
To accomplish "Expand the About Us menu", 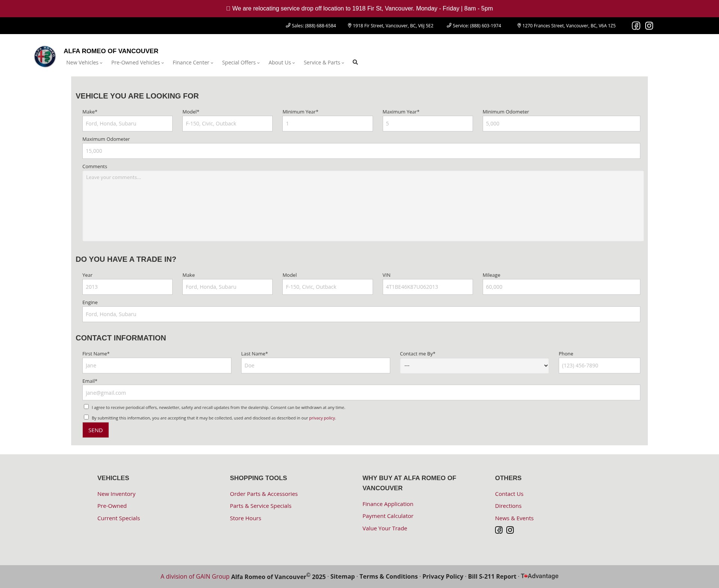I will point(282,63).
